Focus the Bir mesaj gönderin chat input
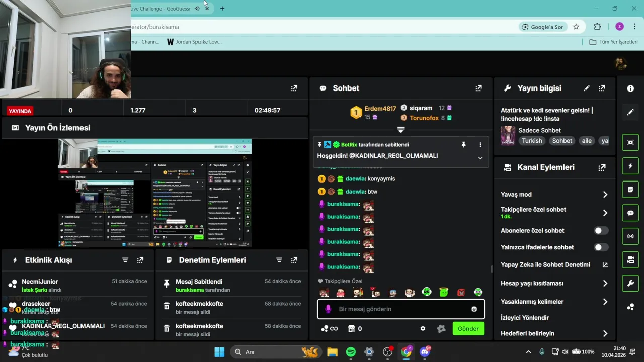Screen dimensions: 644x362 401,309
